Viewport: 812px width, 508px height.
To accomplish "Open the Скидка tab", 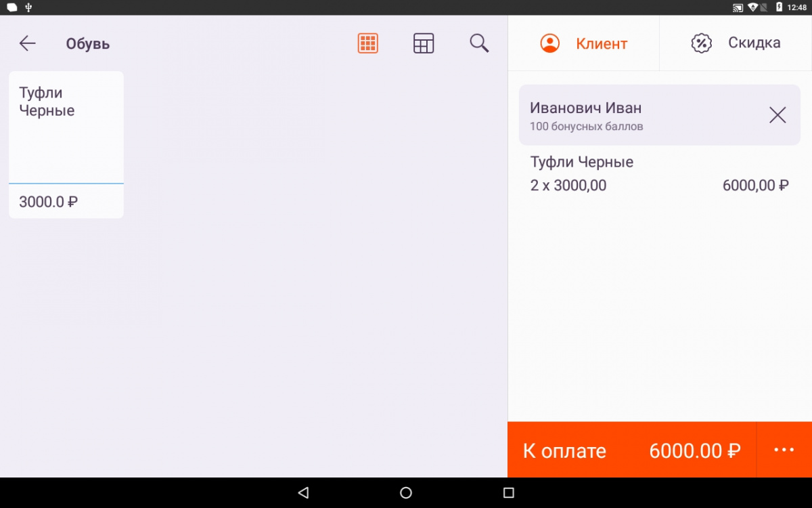I will click(x=736, y=43).
